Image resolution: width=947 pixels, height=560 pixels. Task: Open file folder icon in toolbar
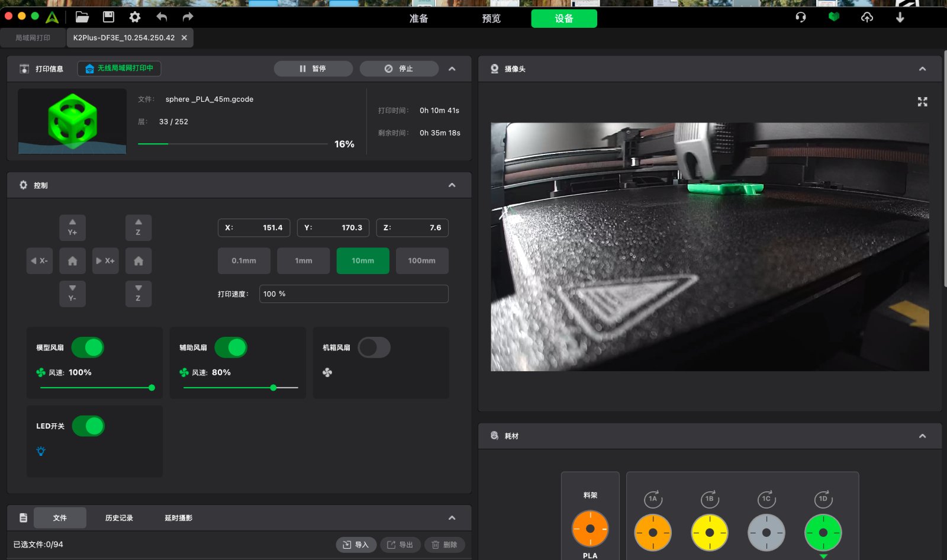coord(82,17)
